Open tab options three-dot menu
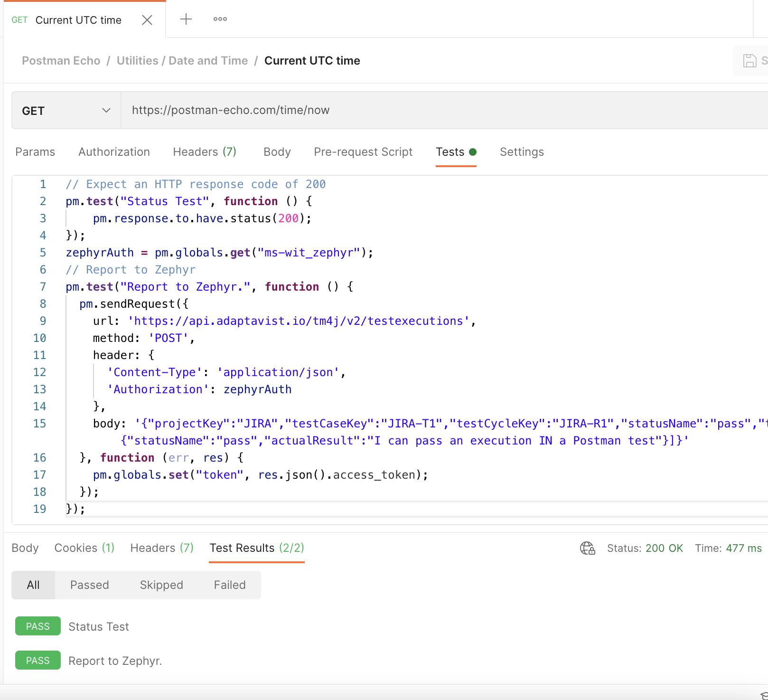 coord(220,19)
